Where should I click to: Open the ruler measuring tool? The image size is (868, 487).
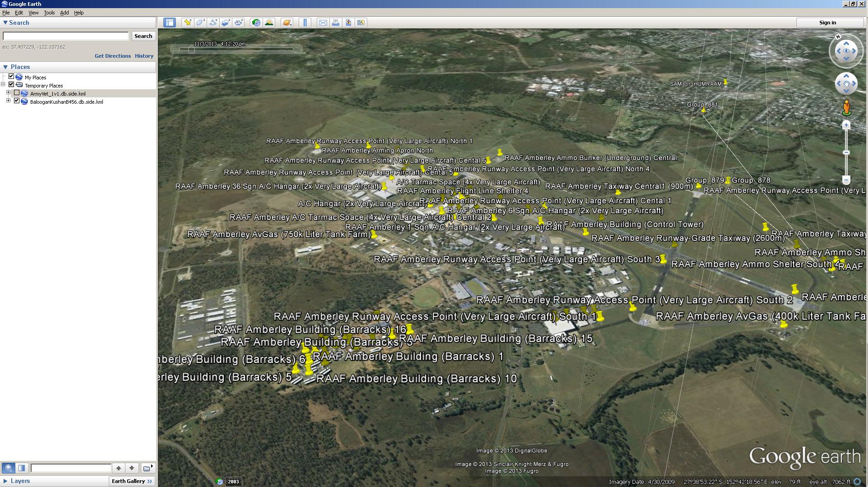pos(305,23)
